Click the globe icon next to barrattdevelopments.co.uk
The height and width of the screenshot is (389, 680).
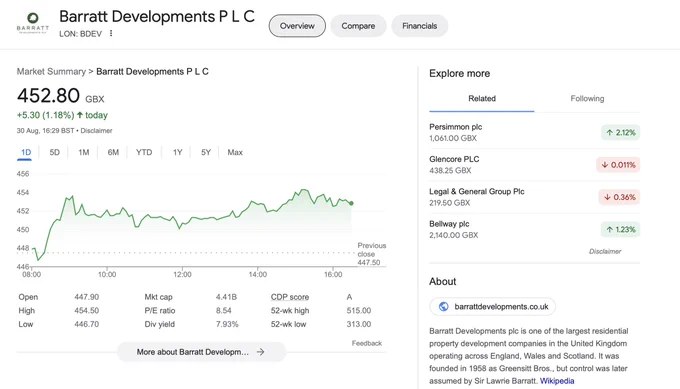coord(443,307)
